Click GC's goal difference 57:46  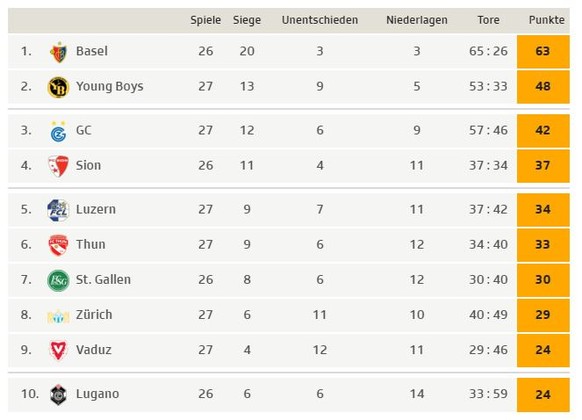click(488, 130)
